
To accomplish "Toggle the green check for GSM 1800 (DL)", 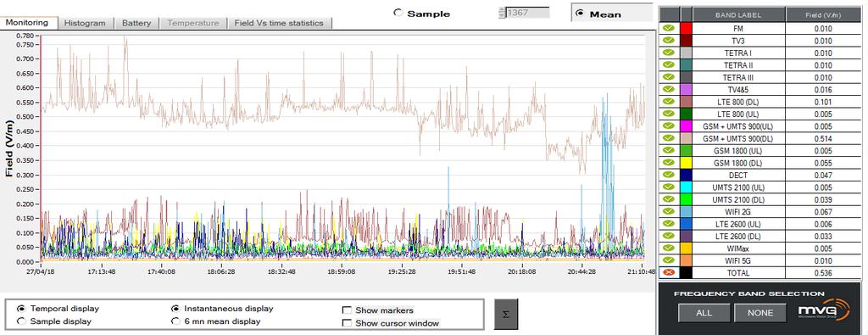I will click(668, 162).
